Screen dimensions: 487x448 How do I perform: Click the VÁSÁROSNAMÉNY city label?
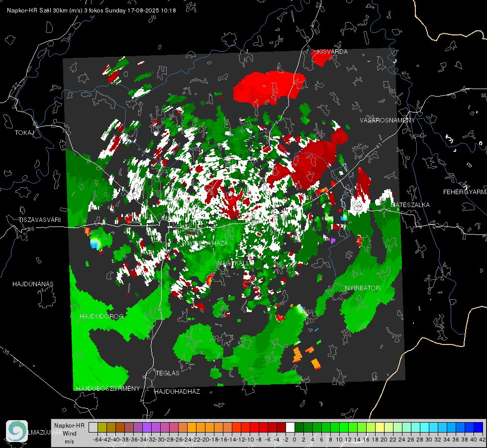point(388,120)
